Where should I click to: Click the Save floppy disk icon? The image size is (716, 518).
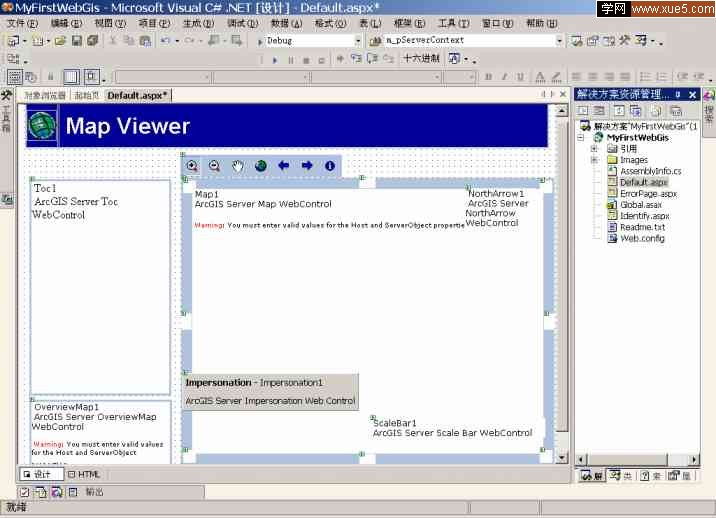click(x=77, y=41)
